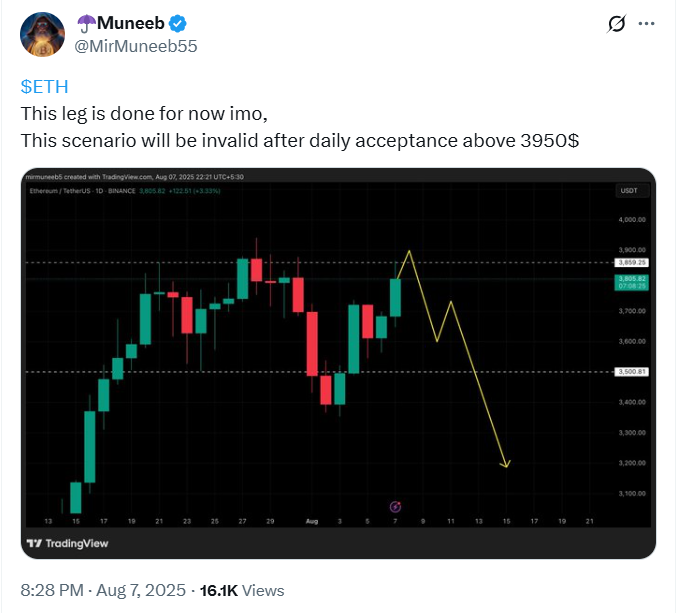Open the three-dot more options menu
The width and height of the screenshot is (676, 613).
pos(646,24)
